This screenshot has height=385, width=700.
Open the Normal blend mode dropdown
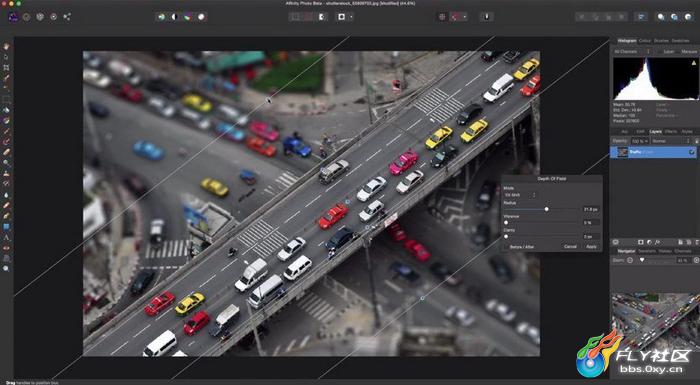pyautogui.click(x=671, y=141)
